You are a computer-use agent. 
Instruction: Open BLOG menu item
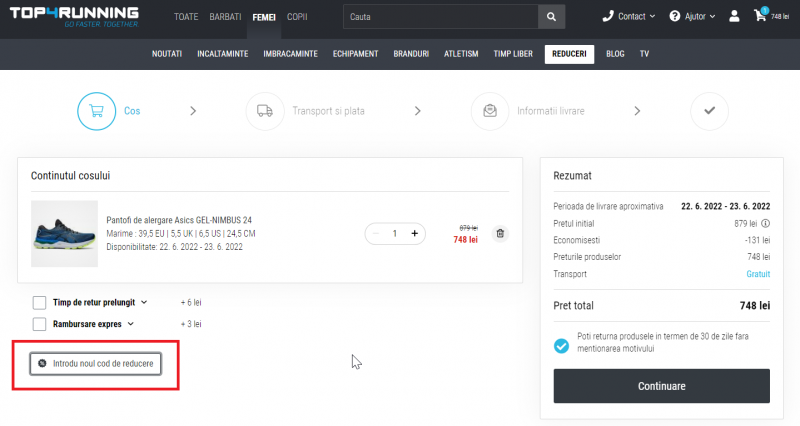click(615, 54)
